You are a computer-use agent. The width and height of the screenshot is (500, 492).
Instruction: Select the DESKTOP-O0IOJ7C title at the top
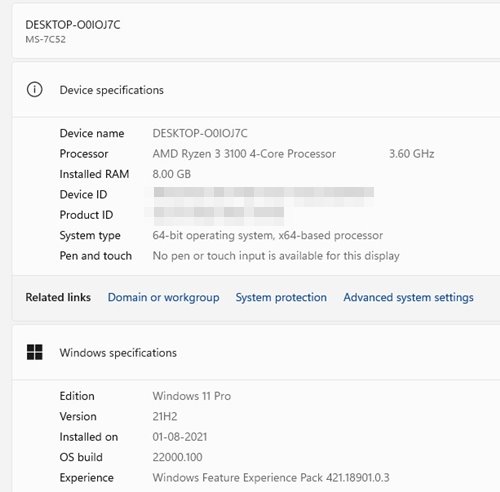click(x=73, y=25)
